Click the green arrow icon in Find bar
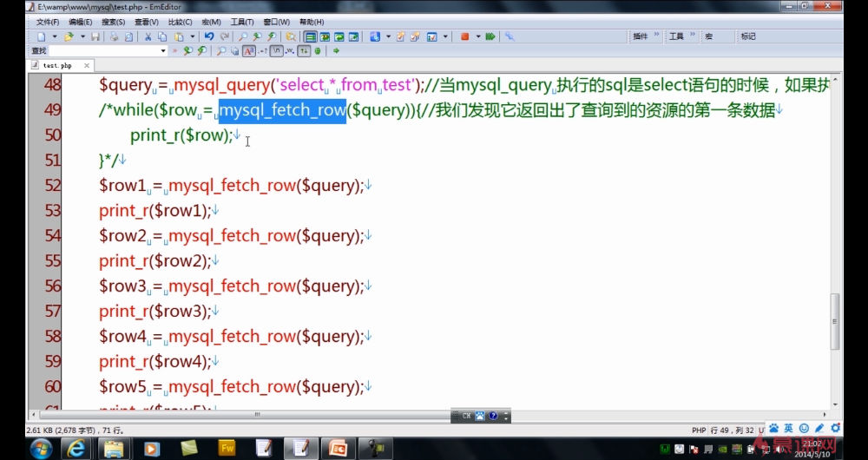868x460 pixels. [x=336, y=51]
